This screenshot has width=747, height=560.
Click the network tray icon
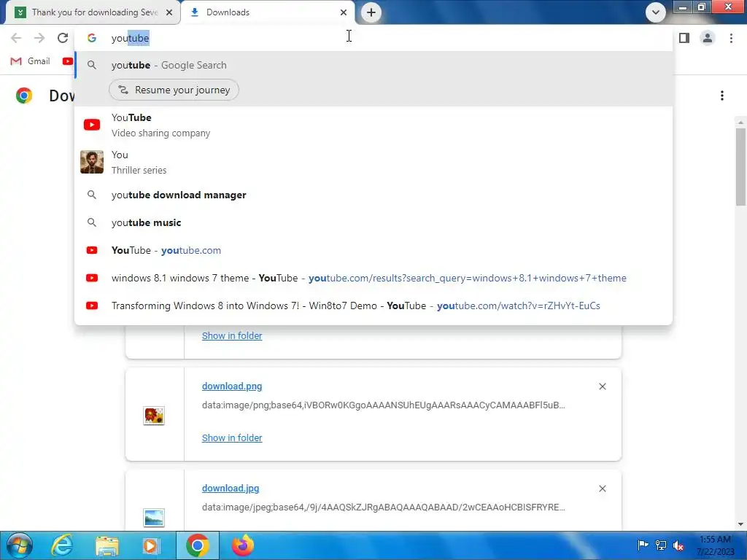point(661,545)
